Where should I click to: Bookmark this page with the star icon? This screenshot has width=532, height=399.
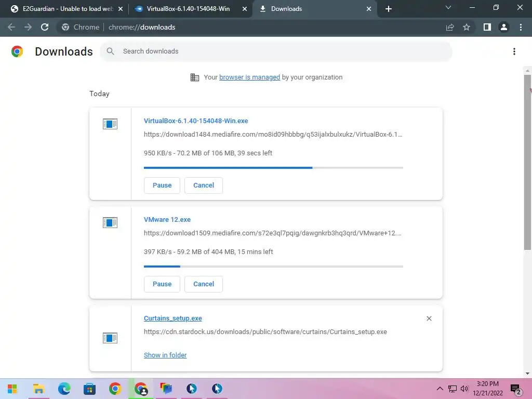click(467, 27)
